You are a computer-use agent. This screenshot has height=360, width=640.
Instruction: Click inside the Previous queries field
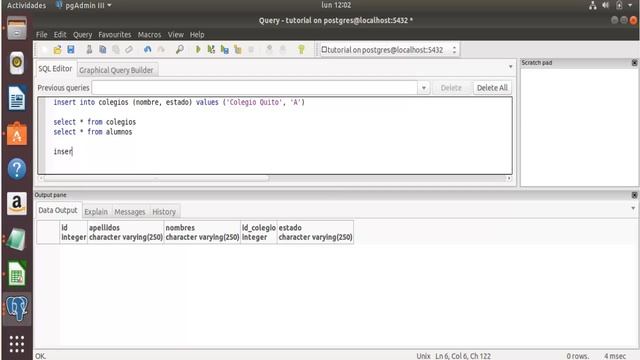point(255,88)
